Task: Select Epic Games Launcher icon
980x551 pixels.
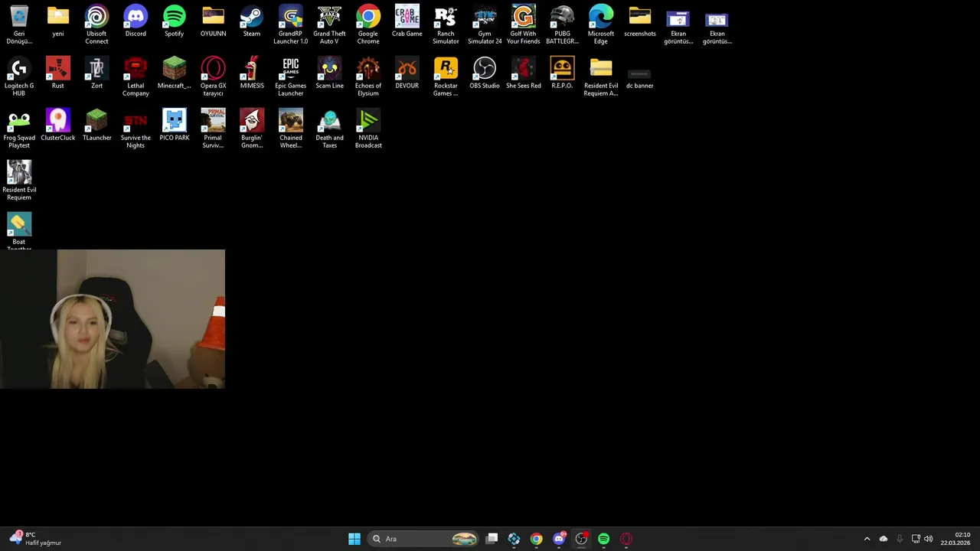Action: [x=290, y=77]
